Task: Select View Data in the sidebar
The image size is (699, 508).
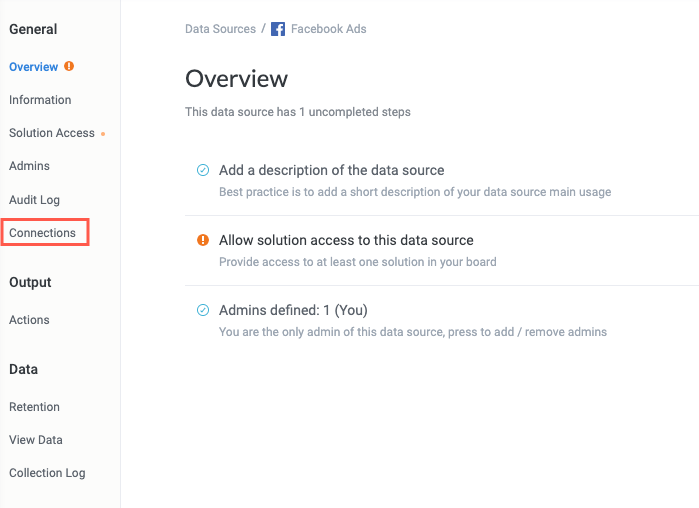Action: click(x=36, y=440)
